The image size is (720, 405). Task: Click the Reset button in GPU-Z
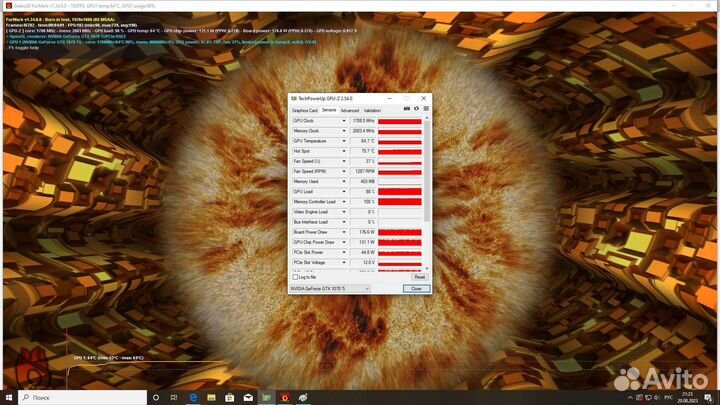coord(419,277)
